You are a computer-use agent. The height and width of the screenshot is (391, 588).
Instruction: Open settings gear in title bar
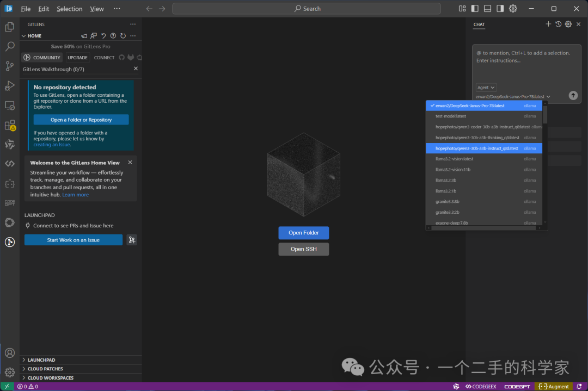[x=513, y=9]
